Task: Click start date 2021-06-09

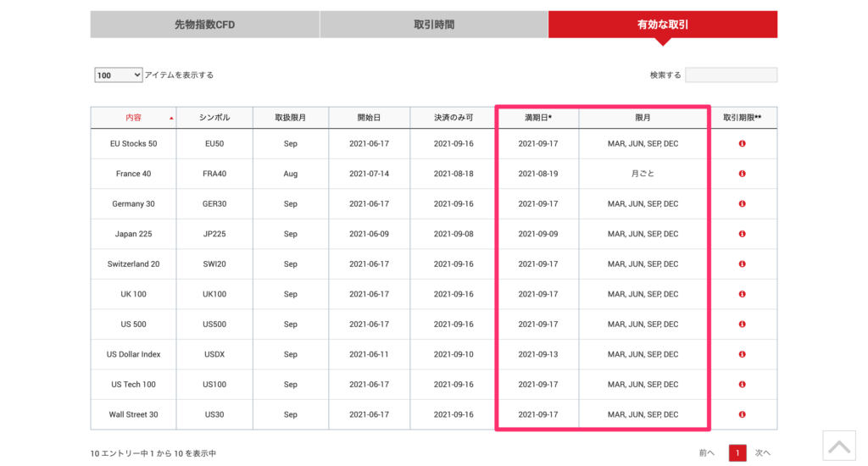Action: [370, 234]
